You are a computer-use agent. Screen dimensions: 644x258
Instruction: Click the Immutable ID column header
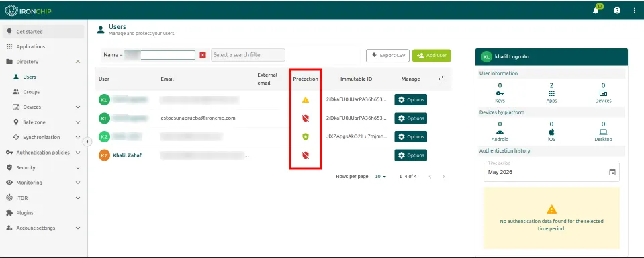(x=357, y=79)
